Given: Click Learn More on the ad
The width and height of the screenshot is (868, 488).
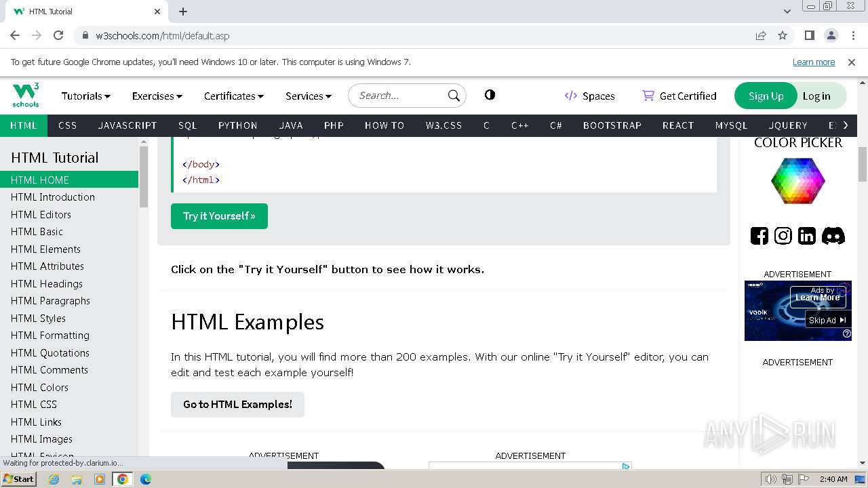Looking at the screenshot, I should coord(818,297).
